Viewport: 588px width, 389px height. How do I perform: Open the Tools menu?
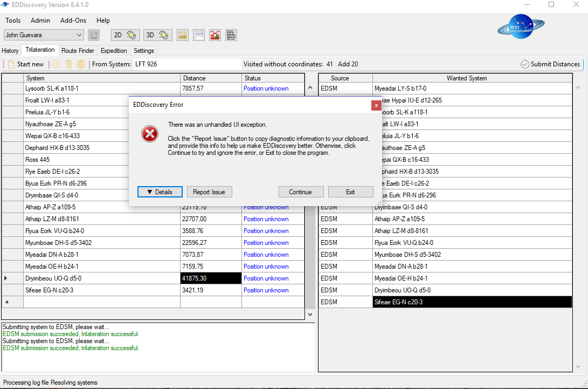click(13, 21)
